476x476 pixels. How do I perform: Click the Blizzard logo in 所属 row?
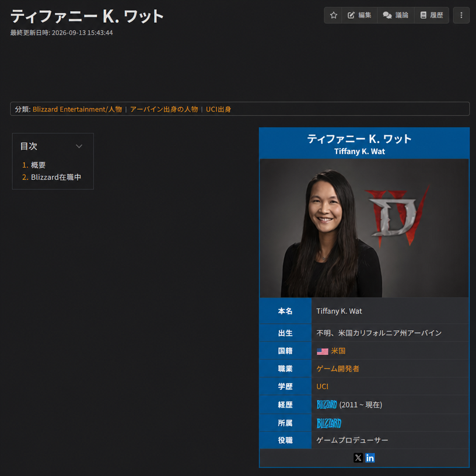(329, 423)
